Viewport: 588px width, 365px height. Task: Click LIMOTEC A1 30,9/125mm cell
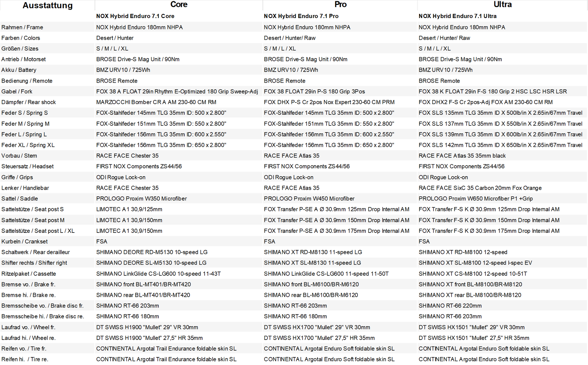tap(129, 210)
